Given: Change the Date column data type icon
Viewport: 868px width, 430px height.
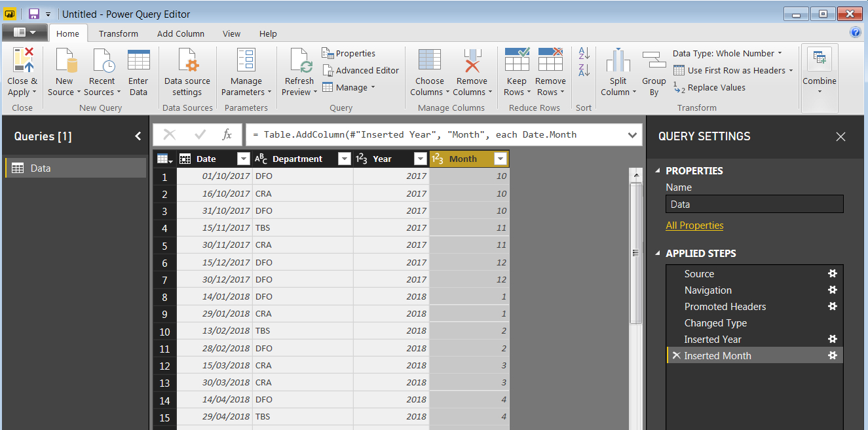Looking at the screenshot, I should (x=185, y=159).
